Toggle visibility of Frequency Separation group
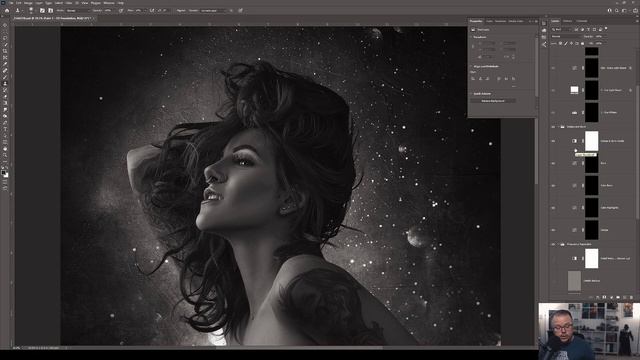This screenshot has height=360, width=640. pos(553,244)
